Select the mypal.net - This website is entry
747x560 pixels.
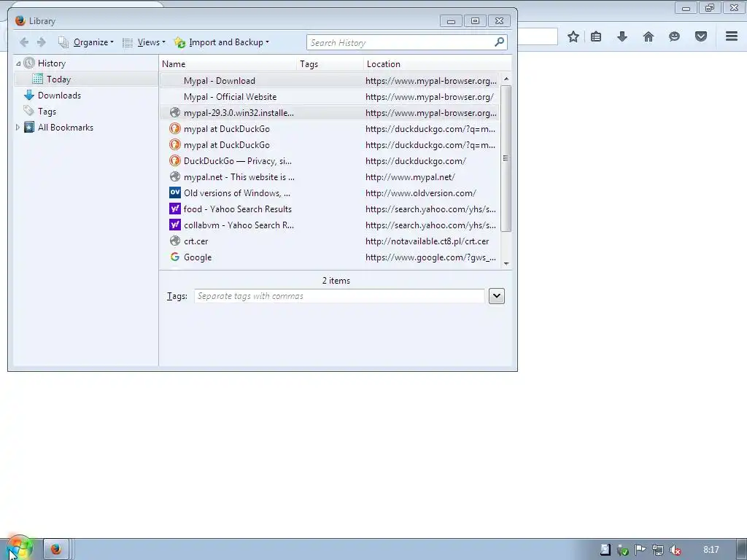(329, 177)
